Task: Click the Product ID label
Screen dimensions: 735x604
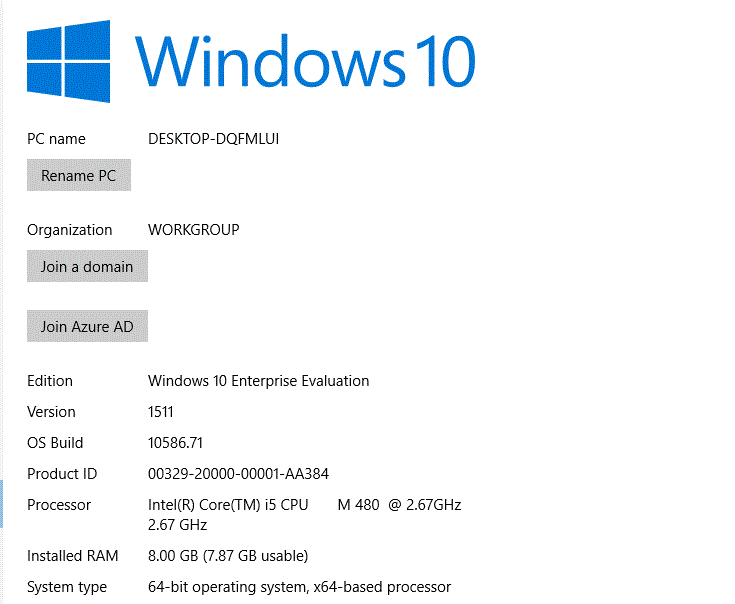Action: click(x=62, y=473)
